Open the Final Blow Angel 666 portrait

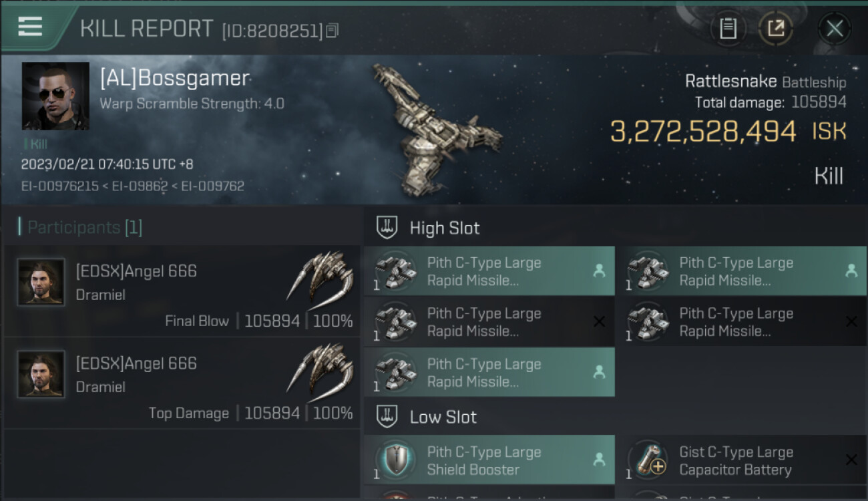[41, 282]
